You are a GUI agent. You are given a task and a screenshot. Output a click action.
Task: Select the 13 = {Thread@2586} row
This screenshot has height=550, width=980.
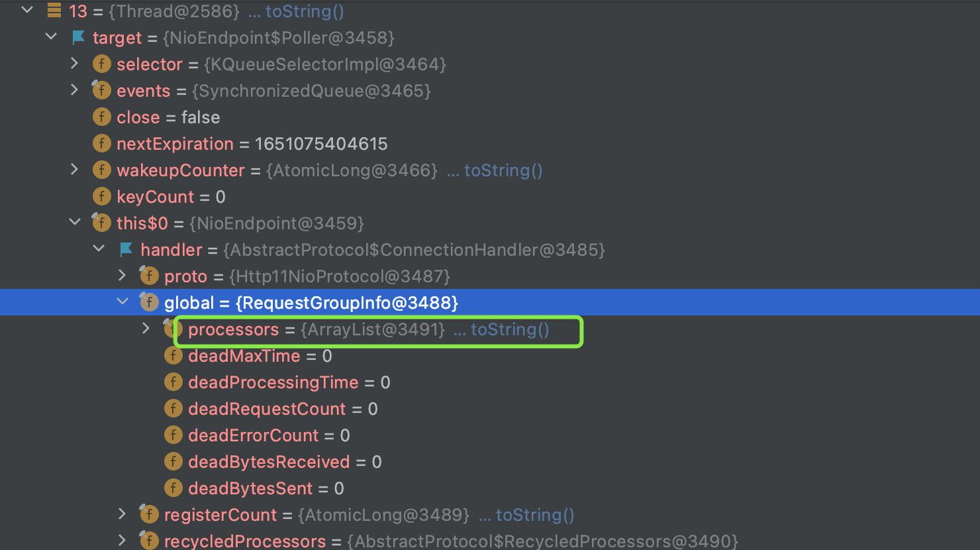point(490,11)
